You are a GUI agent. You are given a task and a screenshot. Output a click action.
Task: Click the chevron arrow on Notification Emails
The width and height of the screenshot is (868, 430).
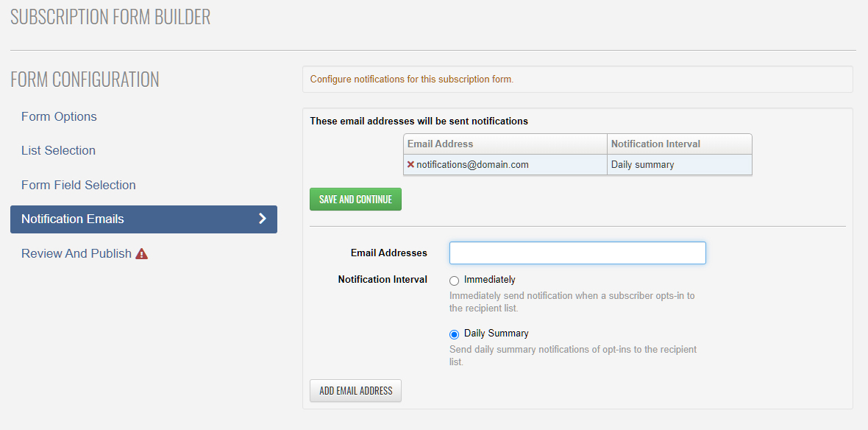coord(262,219)
